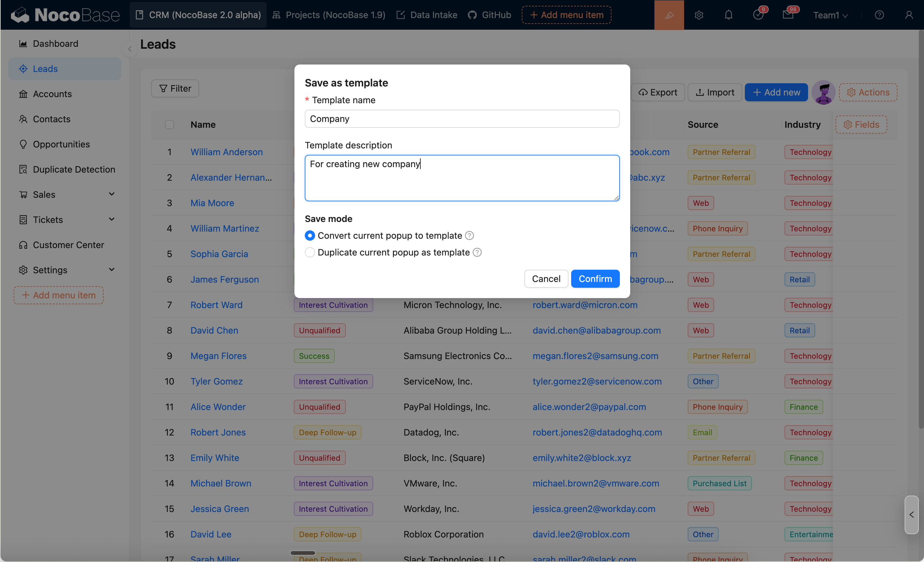Confirm saving the template
This screenshot has height=562, width=924.
point(595,279)
